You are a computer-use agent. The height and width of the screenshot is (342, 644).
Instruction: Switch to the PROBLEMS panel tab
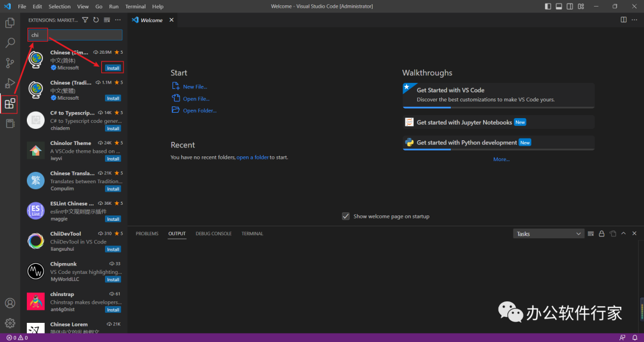pos(147,233)
